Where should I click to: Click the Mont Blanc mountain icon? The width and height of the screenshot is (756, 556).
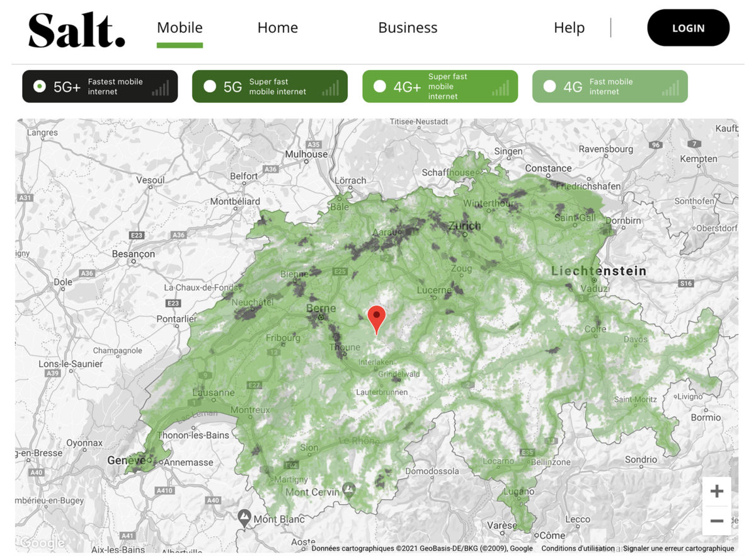(244, 518)
